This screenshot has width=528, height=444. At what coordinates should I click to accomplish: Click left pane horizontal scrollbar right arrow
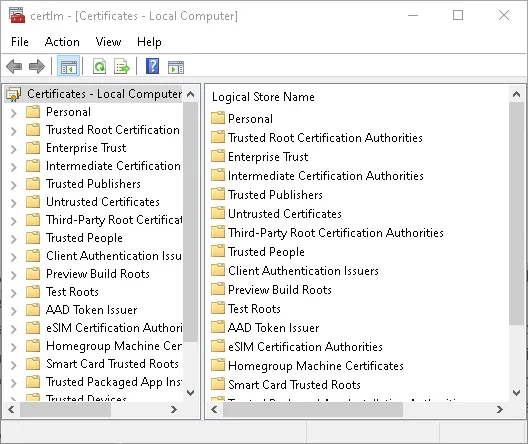coord(174,410)
